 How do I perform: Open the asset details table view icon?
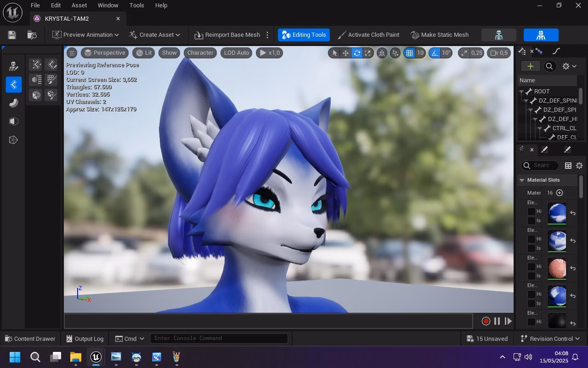pos(568,166)
